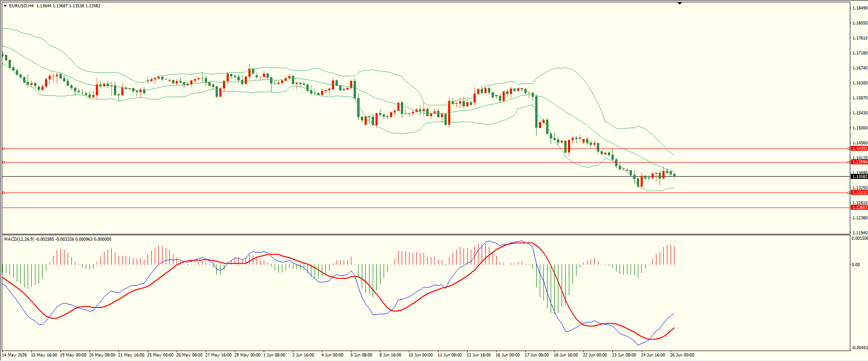Click the 8 Jun 16:00 time label
Viewport: 868px width, 361px height.
coord(390,355)
